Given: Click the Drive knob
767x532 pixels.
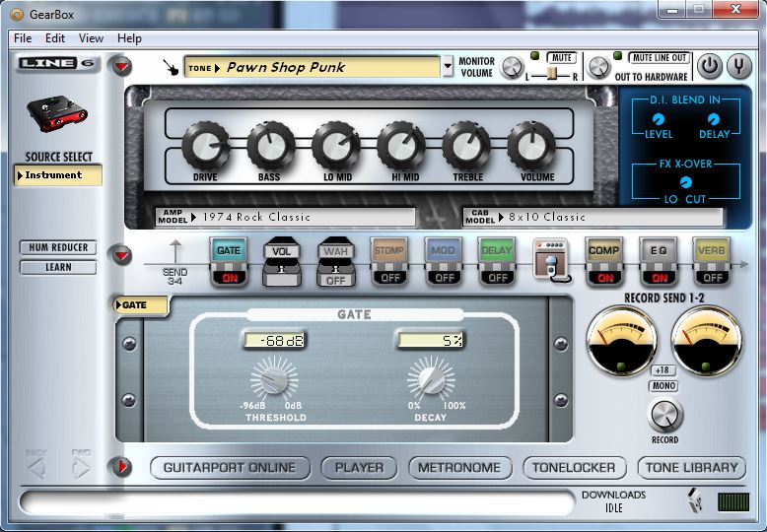Looking at the screenshot, I should click(x=205, y=145).
